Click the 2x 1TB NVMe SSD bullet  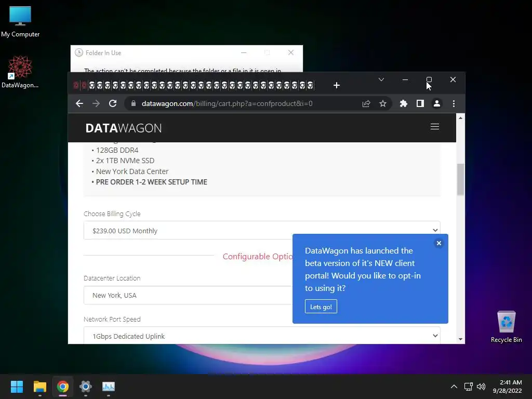pos(125,161)
